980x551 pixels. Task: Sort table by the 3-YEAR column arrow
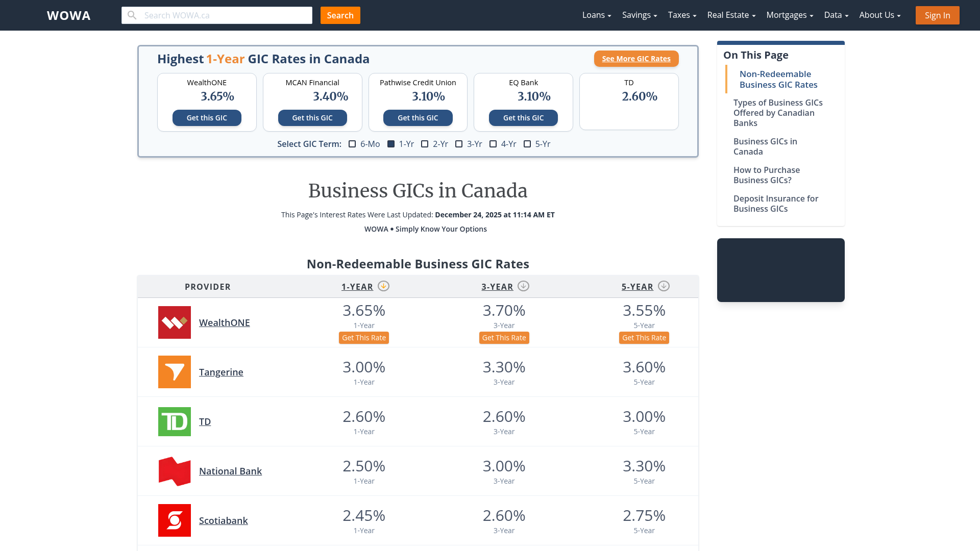[523, 286]
